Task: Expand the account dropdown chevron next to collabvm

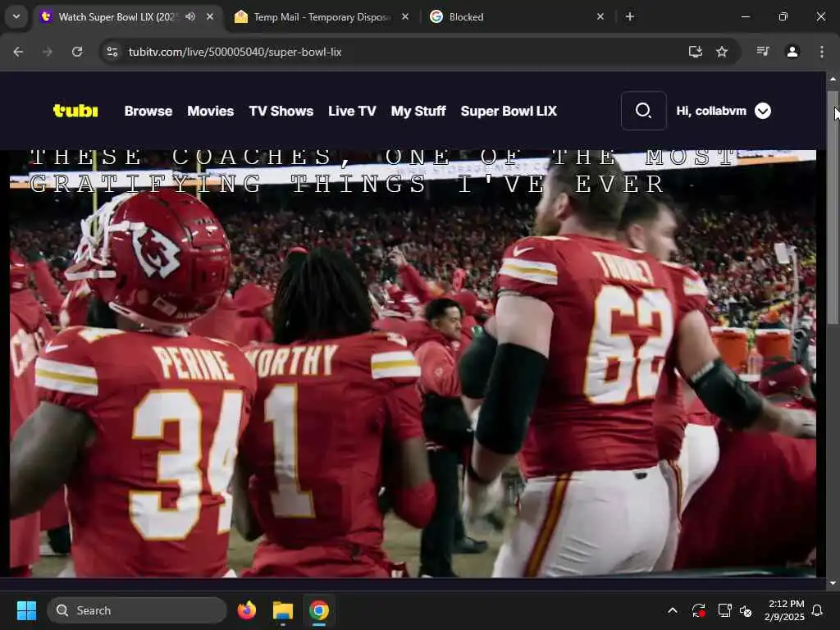Action: pyautogui.click(x=763, y=111)
